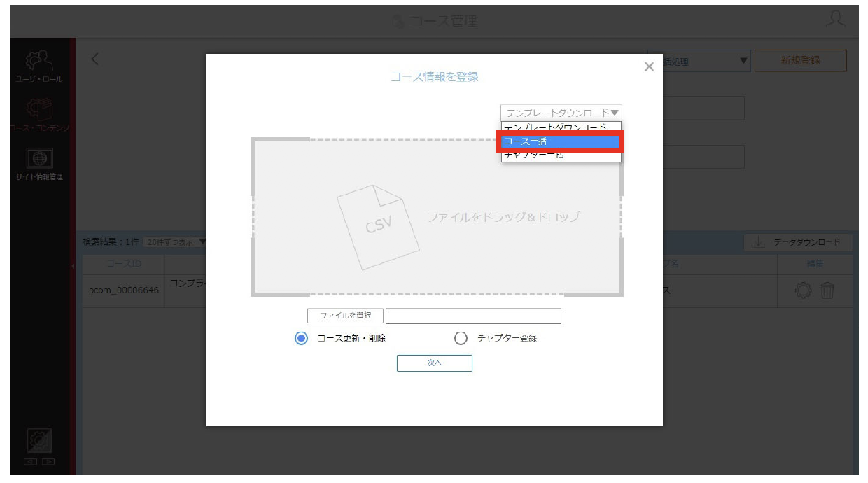
Task: Go back using the left chevron arrow
Action: click(x=96, y=60)
